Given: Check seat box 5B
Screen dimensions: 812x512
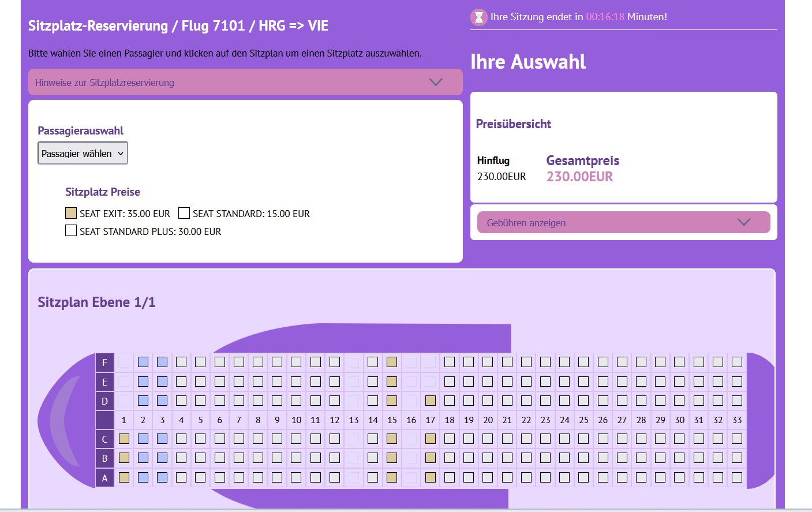Looking at the screenshot, I should pyautogui.click(x=200, y=458).
